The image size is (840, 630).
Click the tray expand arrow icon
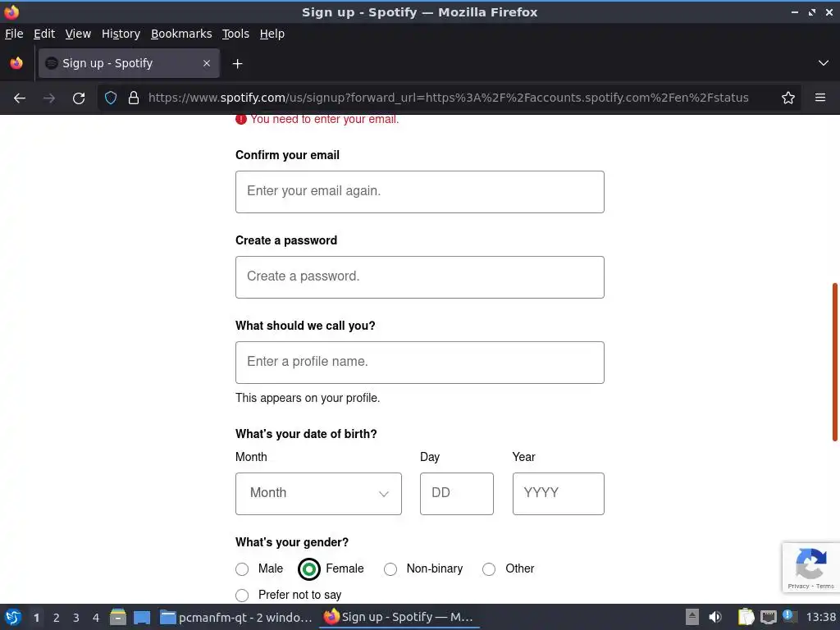(692, 617)
